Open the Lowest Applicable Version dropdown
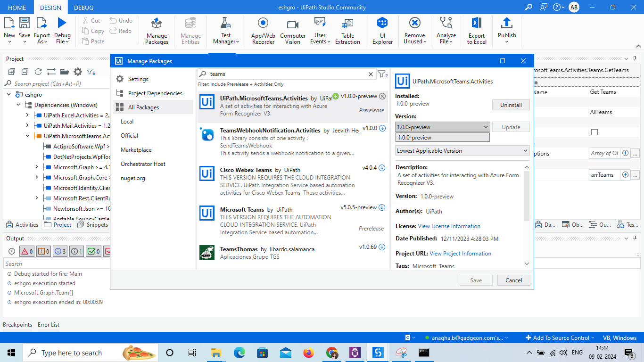 point(462,151)
